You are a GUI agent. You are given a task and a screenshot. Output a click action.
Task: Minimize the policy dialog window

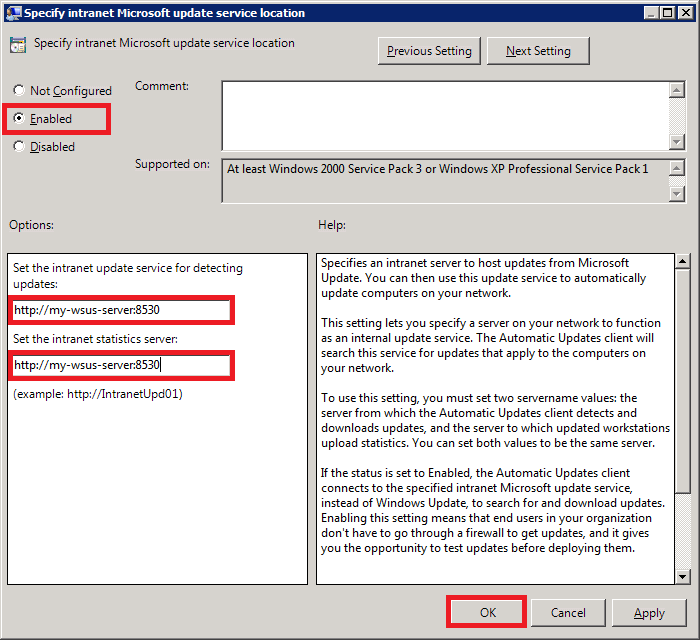(x=651, y=13)
